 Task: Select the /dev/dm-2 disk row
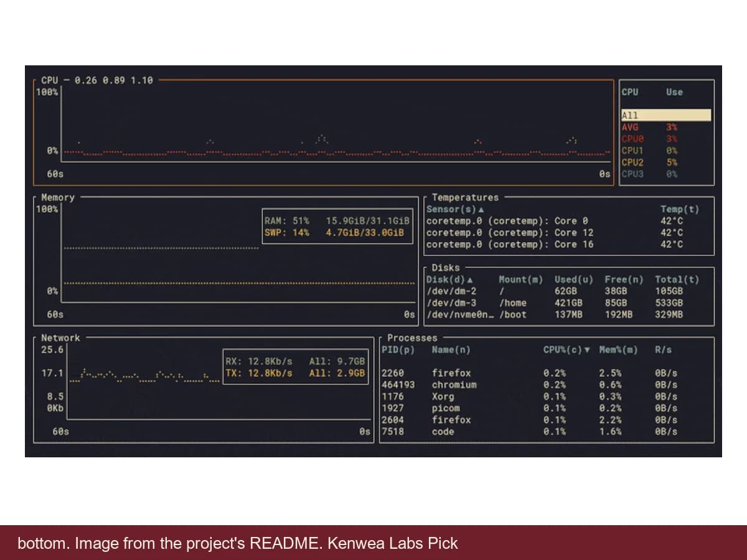click(x=569, y=291)
